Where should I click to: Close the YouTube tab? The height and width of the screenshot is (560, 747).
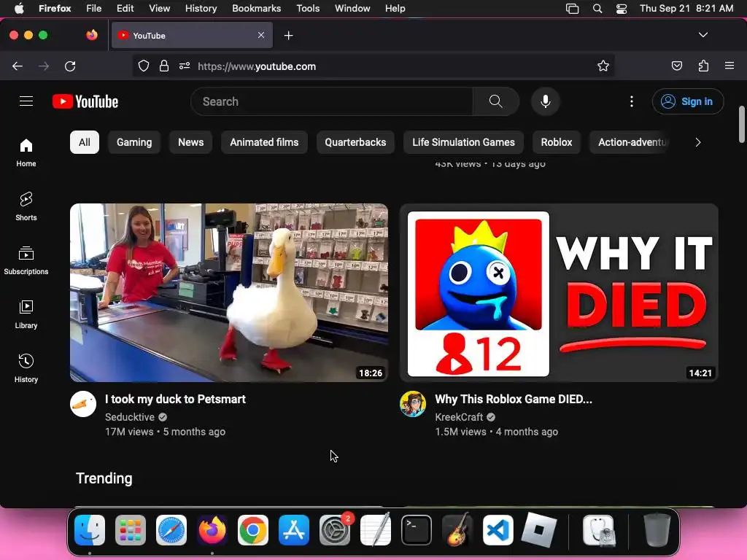(261, 35)
